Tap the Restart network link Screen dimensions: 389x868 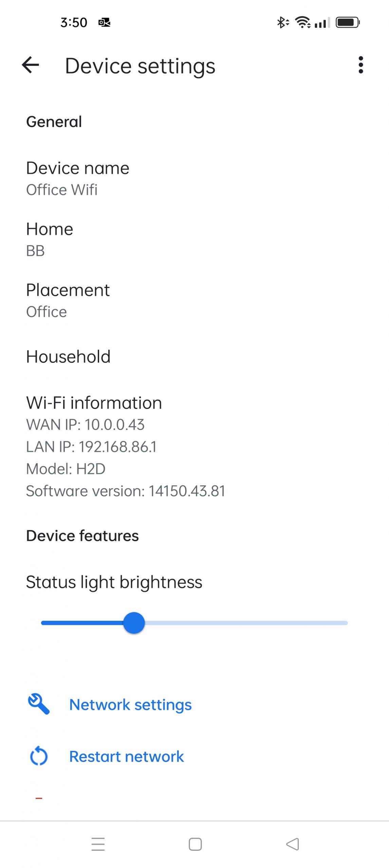(126, 756)
